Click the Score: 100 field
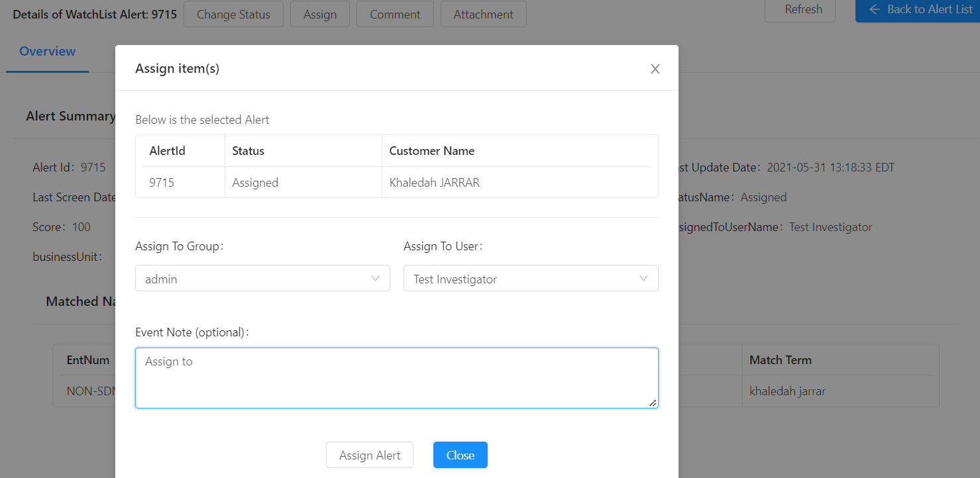 (x=62, y=227)
